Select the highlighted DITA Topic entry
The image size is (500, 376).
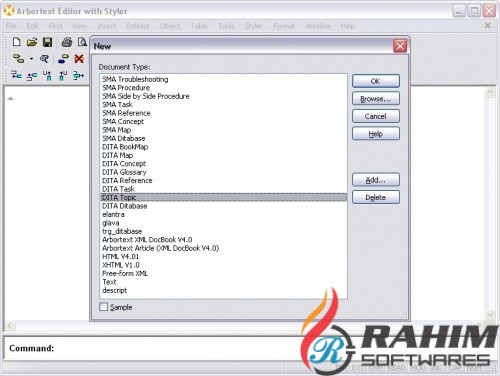pos(224,197)
